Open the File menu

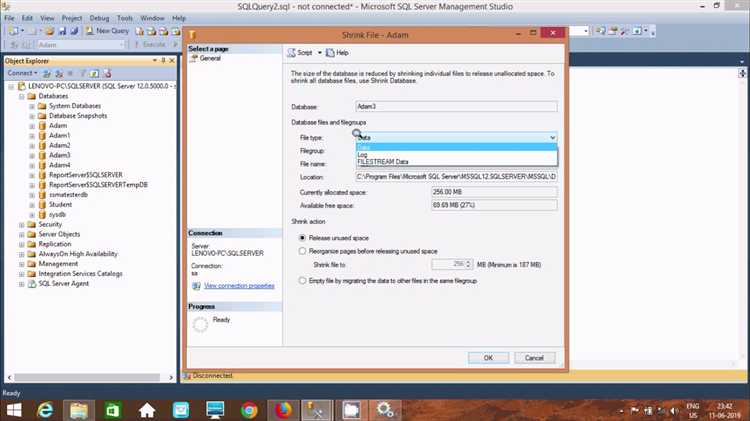[x=10, y=18]
